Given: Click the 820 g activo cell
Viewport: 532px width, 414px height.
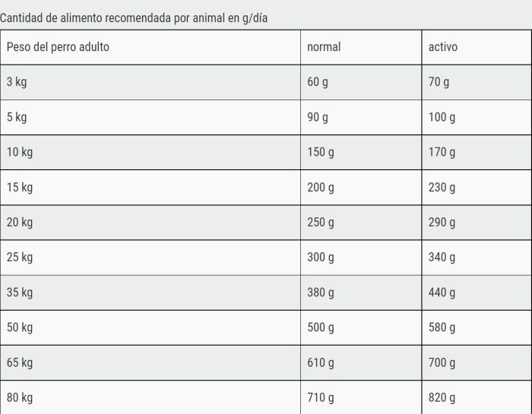Looking at the screenshot, I should click(477, 397).
